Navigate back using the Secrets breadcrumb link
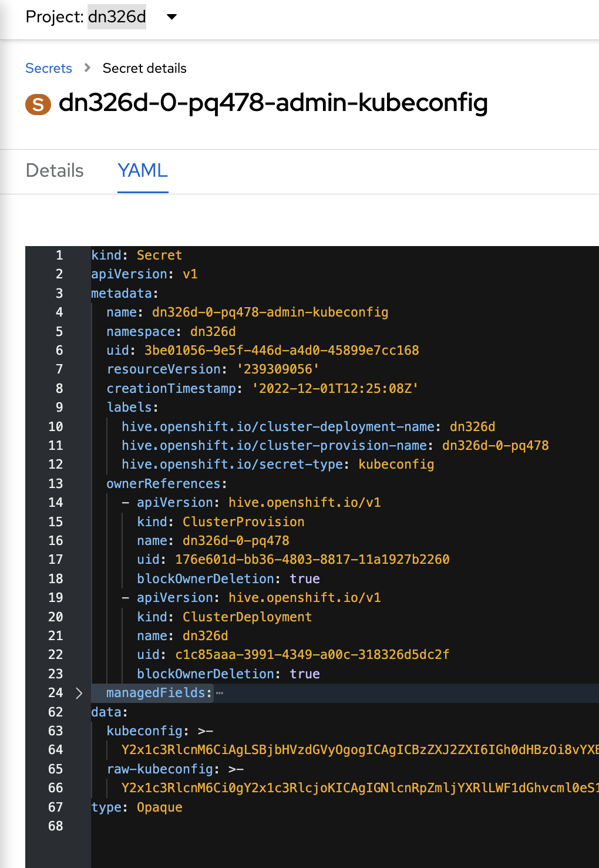599x868 pixels. pyautogui.click(x=48, y=68)
